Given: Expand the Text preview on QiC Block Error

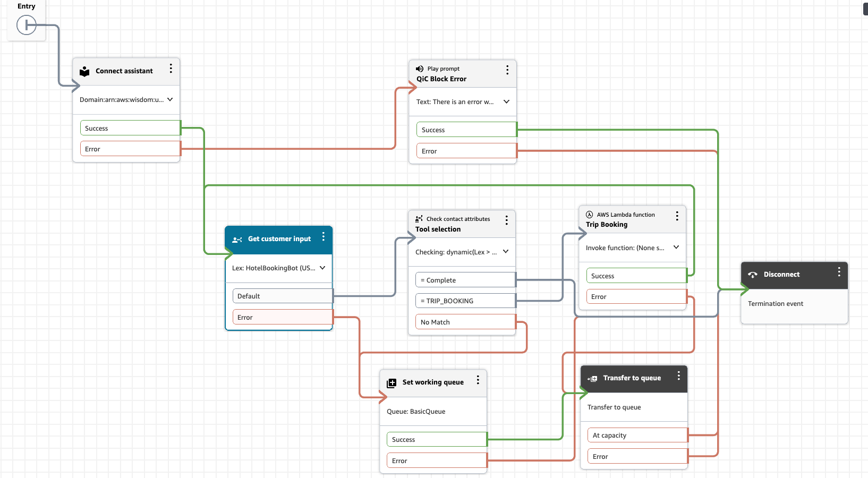Looking at the screenshot, I should click(507, 101).
